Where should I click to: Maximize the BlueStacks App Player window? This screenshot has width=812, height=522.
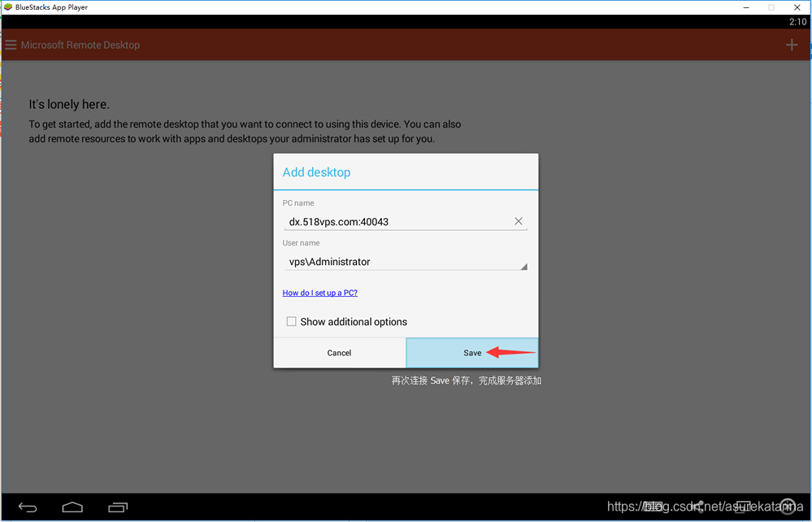(771, 7)
